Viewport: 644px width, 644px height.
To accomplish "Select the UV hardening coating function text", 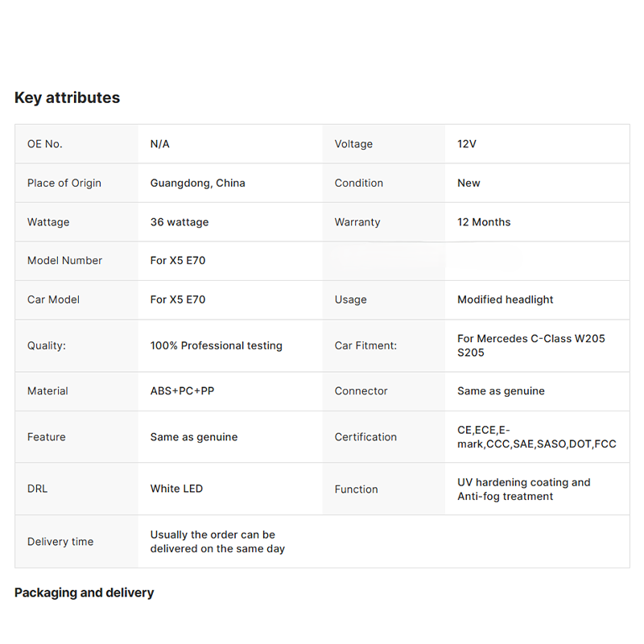I will (524, 489).
